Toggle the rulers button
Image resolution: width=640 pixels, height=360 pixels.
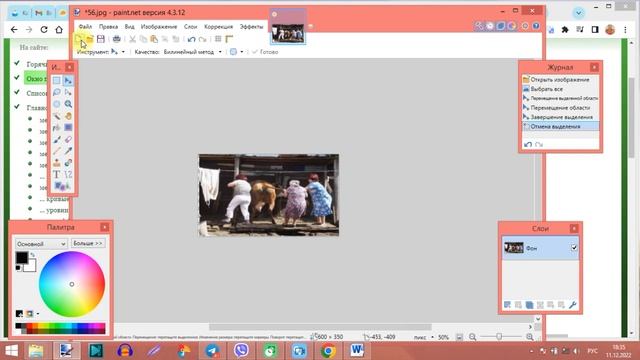click(229, 39)
